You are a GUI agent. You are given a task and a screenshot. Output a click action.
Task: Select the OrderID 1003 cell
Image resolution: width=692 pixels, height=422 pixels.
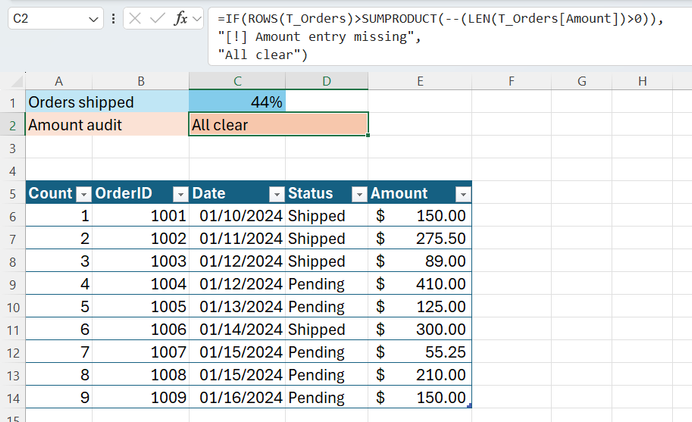click(141, 261)
